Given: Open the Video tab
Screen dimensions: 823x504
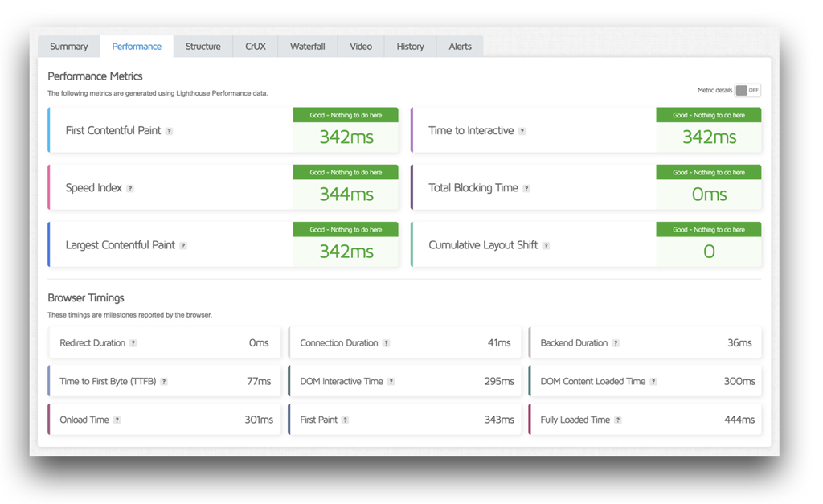Looking at the screenshot, I should tap(361, 47).
